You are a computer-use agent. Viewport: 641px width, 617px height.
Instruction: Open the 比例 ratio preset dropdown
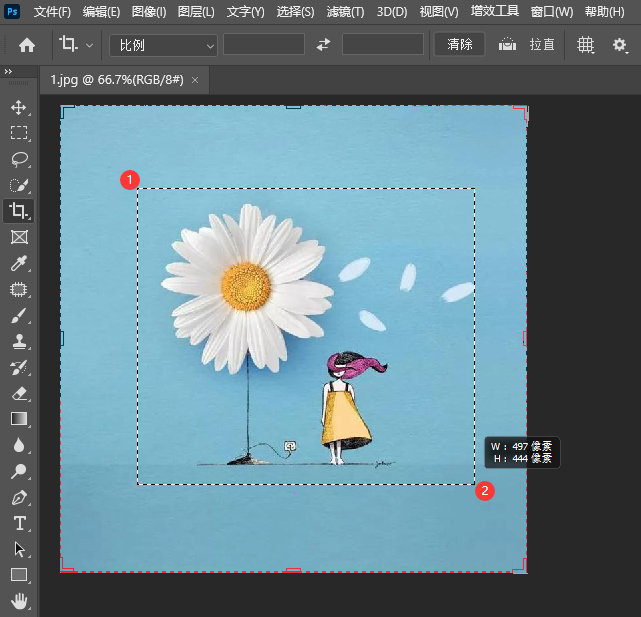click(167, 45)
